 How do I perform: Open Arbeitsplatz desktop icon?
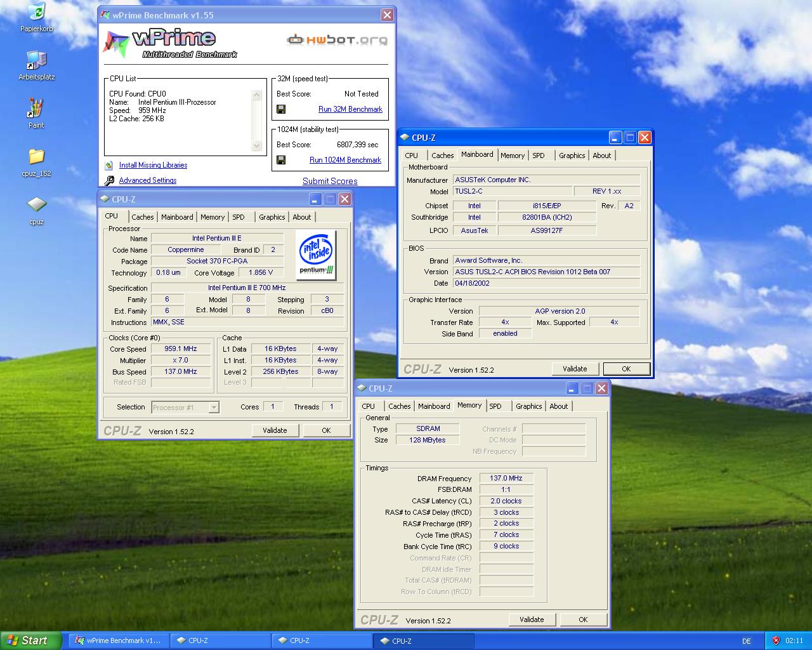click(36, 60)
